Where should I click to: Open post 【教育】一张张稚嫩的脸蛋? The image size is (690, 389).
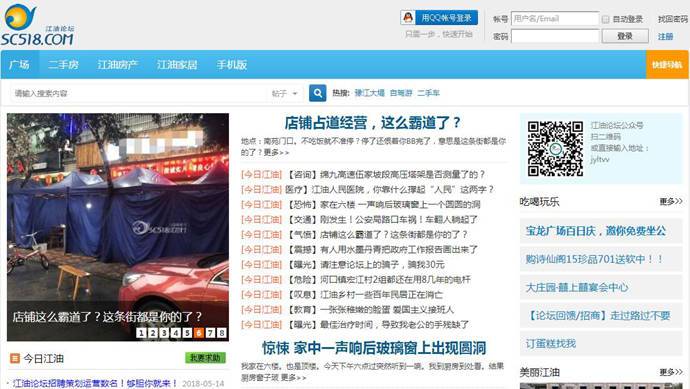tap(370, 309)
